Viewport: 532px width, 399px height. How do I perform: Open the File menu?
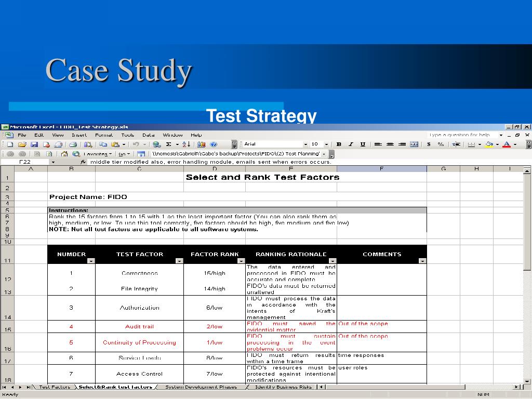click(22, 135)
